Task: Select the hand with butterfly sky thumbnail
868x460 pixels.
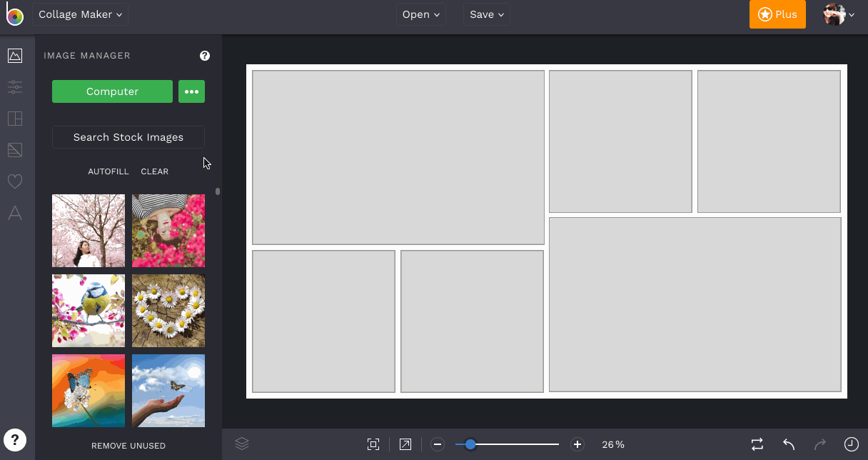Action: tap(168, 391)
